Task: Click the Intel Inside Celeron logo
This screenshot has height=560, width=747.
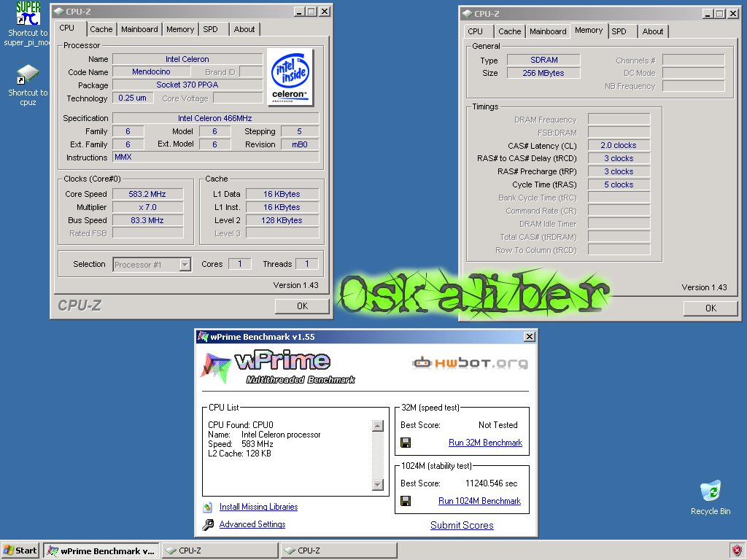Action: pos(290,77)
